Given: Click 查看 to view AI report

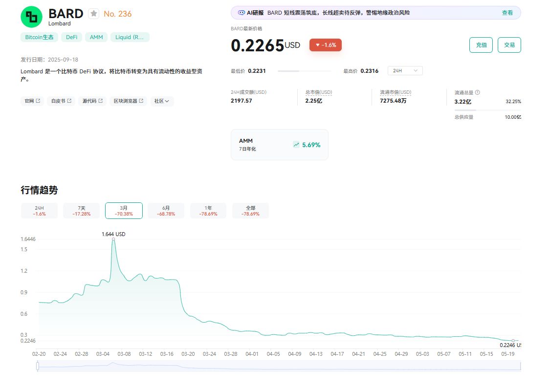Looking at the screenshot, I should 507,13.
